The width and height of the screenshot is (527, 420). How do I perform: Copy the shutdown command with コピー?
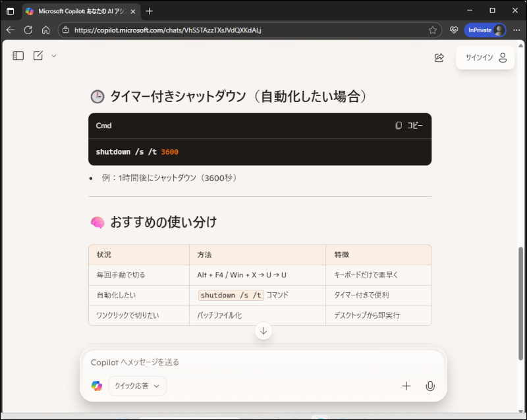[x=409, y=126]
